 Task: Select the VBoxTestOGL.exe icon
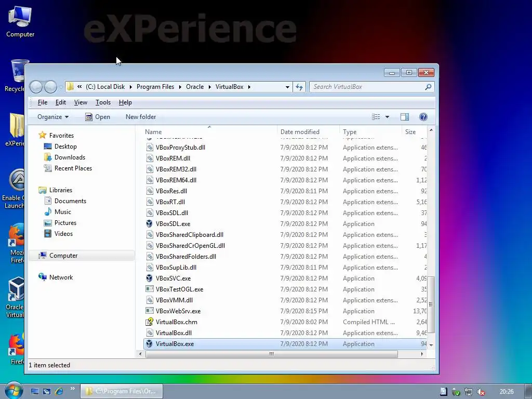click(149, 289)
